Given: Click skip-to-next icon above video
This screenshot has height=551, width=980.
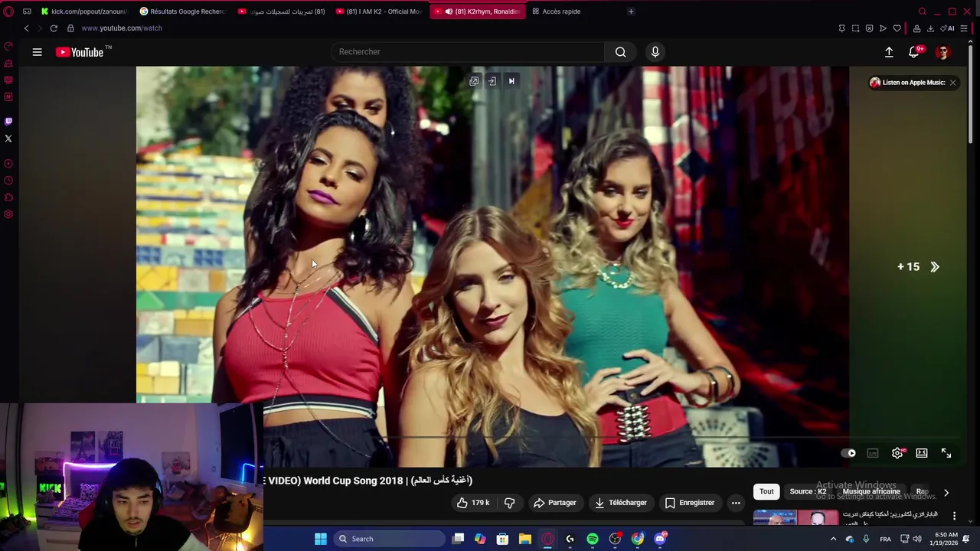Looking at the screenshot, I should click(x=511, y=81).
